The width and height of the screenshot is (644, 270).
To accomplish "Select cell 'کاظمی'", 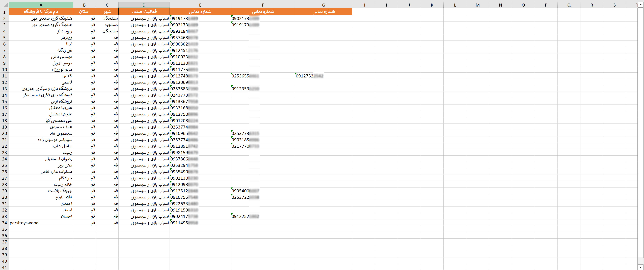I will pyautogui.click(x=41, y=76).
